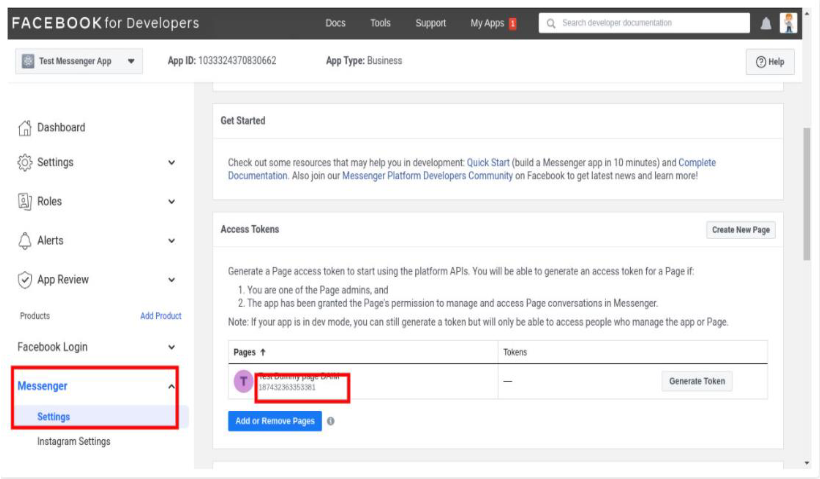The width and height of the screenshot is (820, 479).
Task: Click the App Type Business text
Action: (364, 61)
